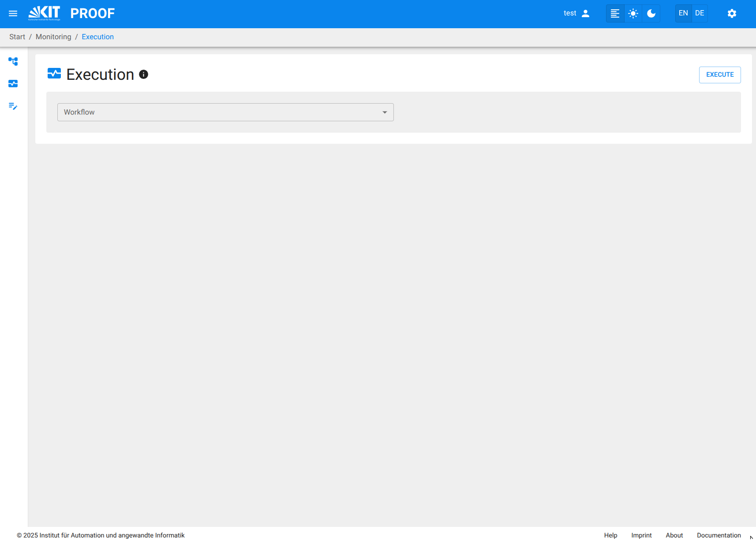Open the workflow graph sidebar icon
Image resolution: width=756 pixels, height=541 pixels.
(x=13, y=61)
